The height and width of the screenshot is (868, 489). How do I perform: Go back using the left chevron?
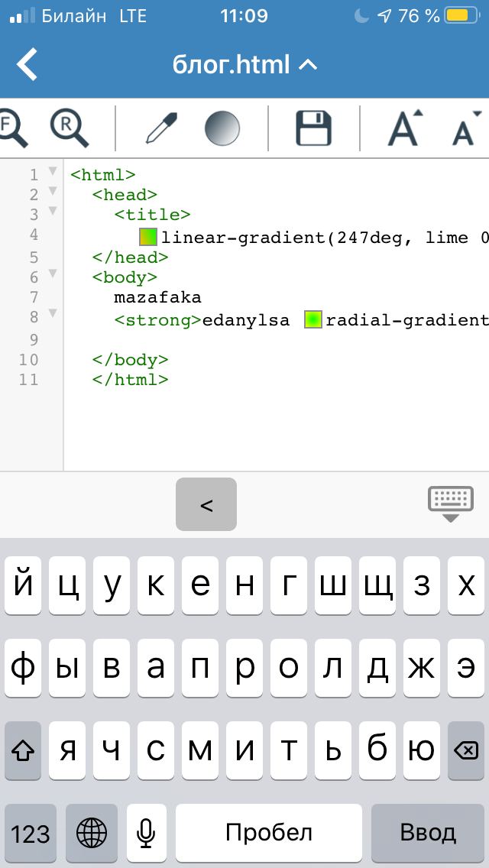[x=27, y=64]
